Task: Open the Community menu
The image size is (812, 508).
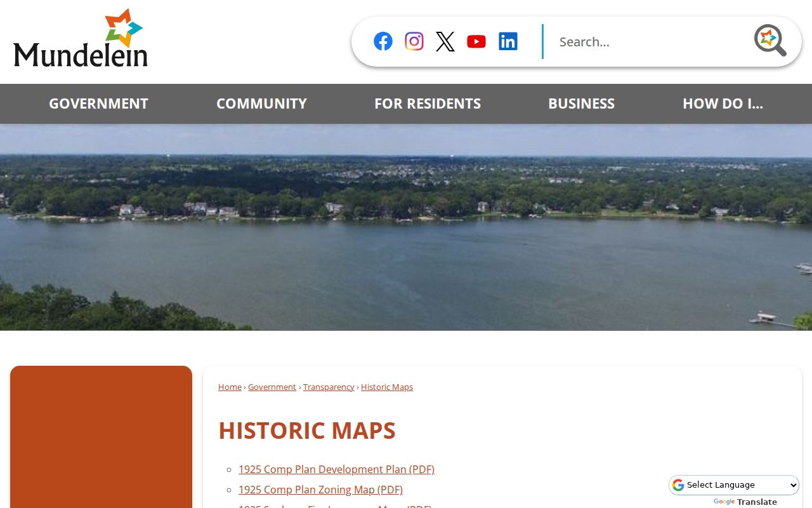Action: click(261, 104)
